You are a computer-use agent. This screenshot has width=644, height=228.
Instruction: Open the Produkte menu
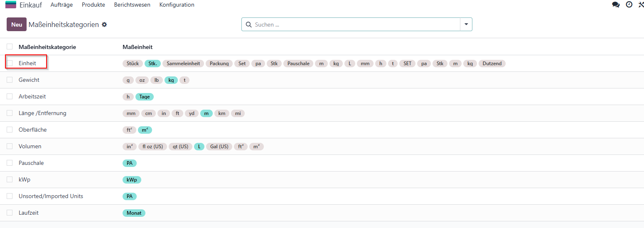[x=93, y=5]
